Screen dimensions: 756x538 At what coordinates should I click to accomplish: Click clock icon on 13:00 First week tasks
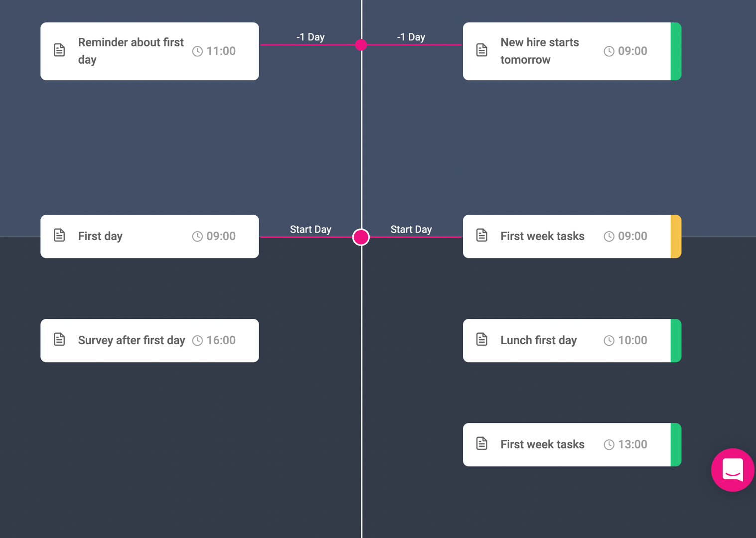(609, 445)
